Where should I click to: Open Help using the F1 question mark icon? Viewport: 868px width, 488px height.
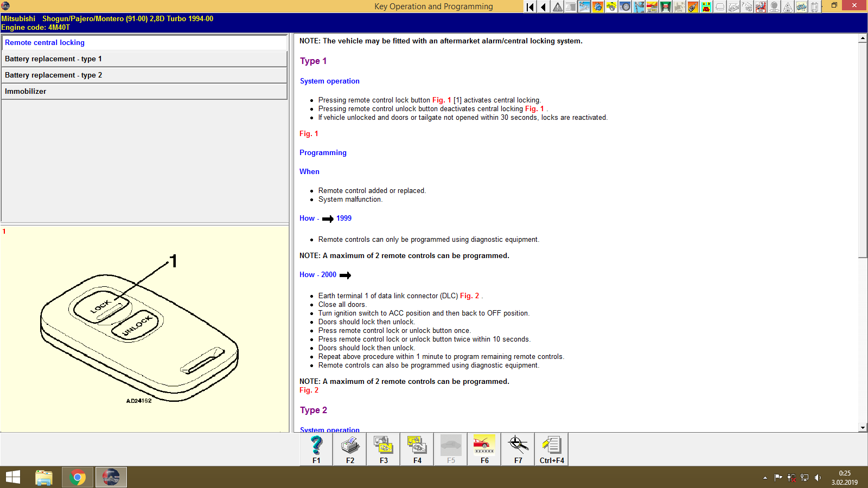coord(315,449)
